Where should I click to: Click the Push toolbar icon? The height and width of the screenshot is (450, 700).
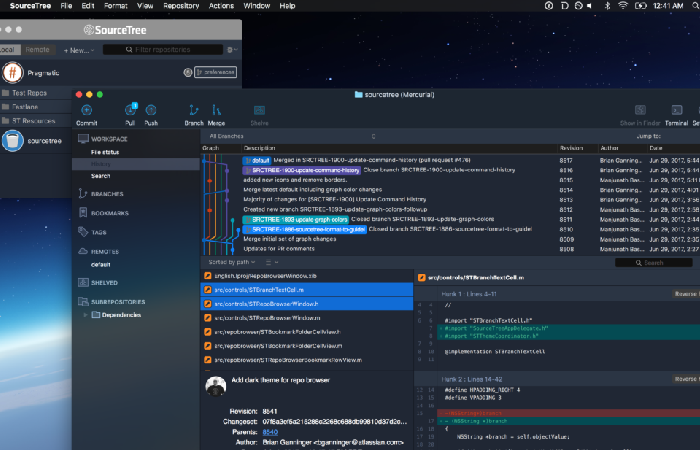tap(151, 110)
